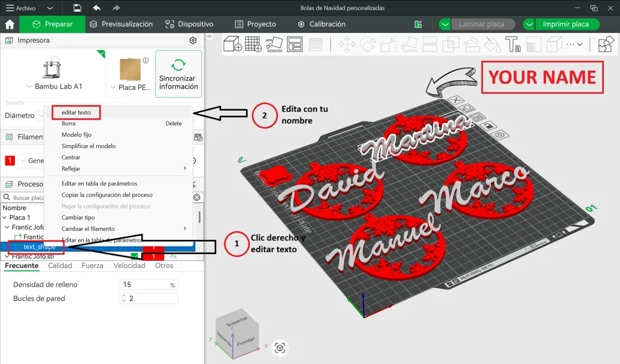Click red filament 1 color swatch
The image size is (620, 364).
tap(9, 161)
